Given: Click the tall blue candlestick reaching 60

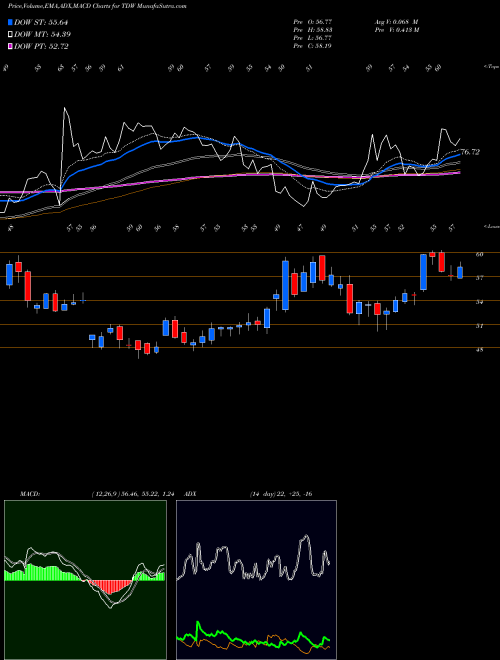Looking at the screenshot, I should [x=423, y=272].
